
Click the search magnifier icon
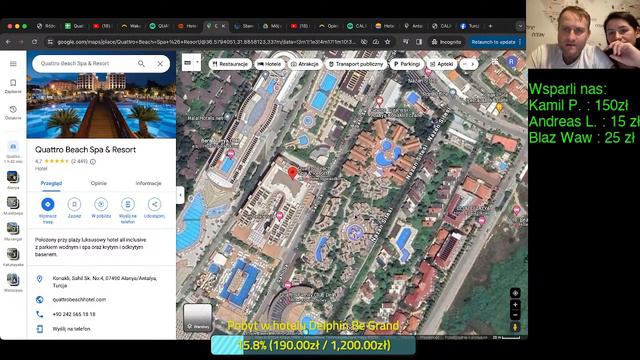[x=141, y=64]
